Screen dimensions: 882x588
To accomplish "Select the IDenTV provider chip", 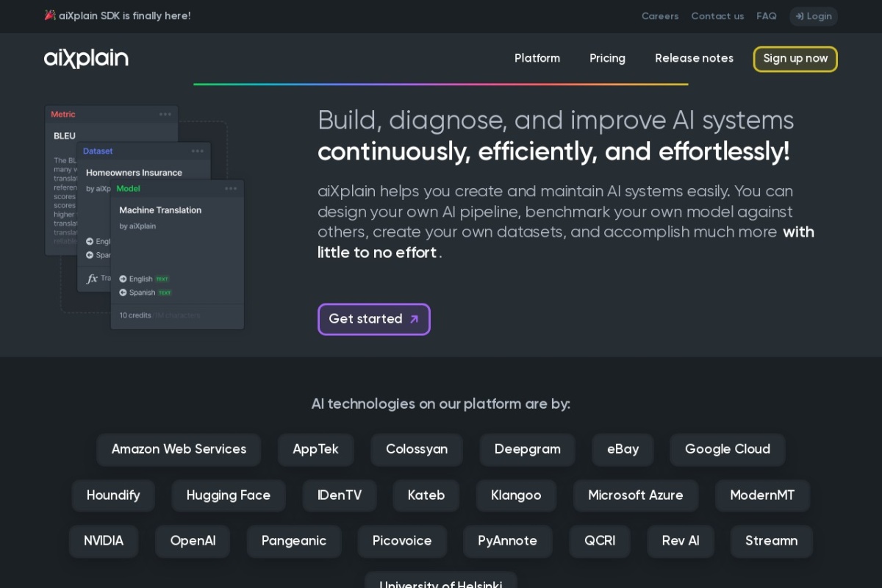I will (x=340, y=495).
